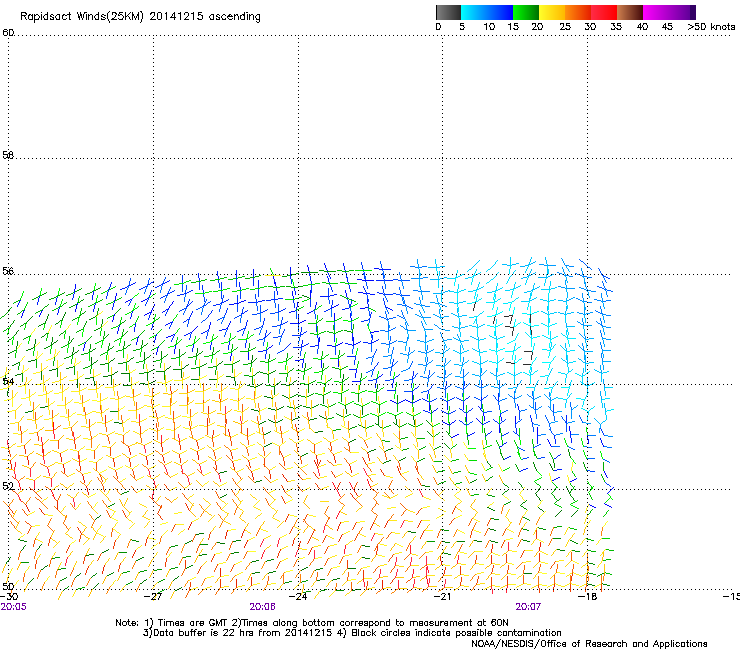Click the longitude label '-27'
The width and height of the screenshot is (740, 650).
pyautogui.click(x=153, y=597)
